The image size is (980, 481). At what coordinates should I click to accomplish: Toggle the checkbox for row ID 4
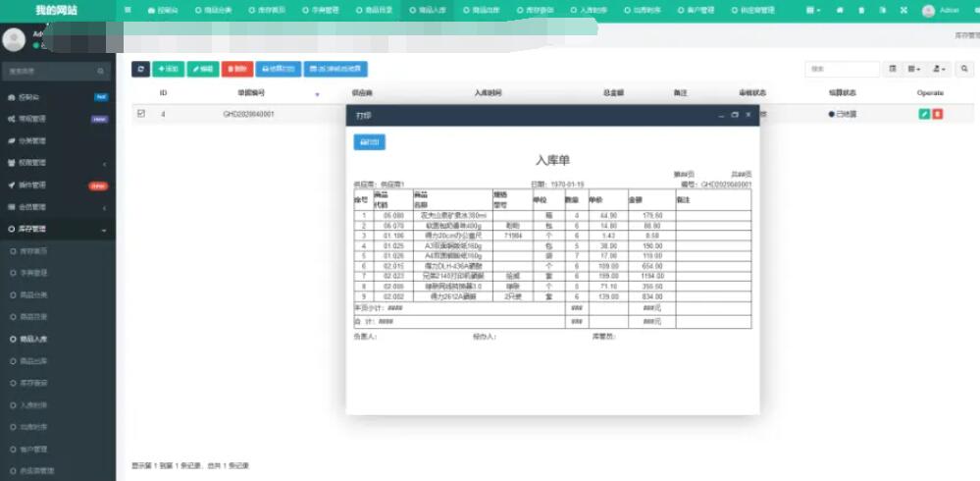140,114
